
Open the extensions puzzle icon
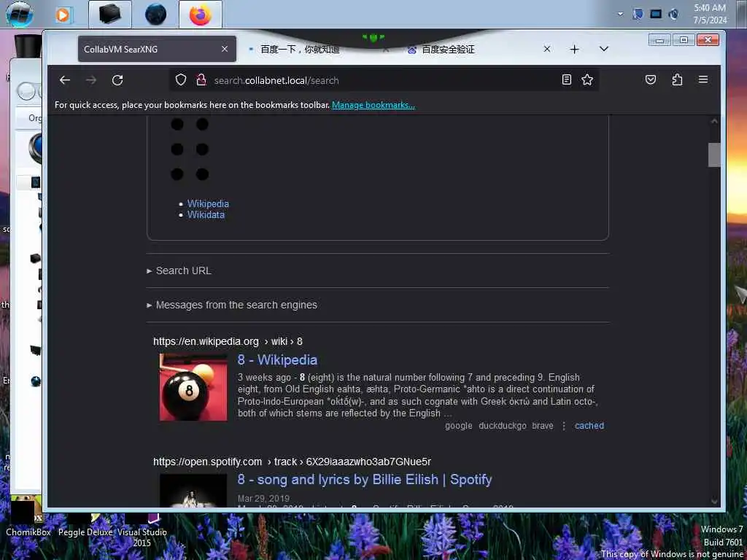coord(677,79)
